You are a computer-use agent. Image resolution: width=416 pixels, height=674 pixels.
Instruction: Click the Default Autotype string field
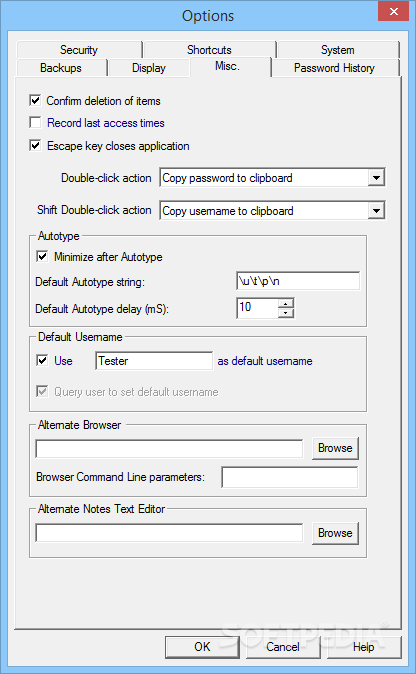[x=298, y=281]
